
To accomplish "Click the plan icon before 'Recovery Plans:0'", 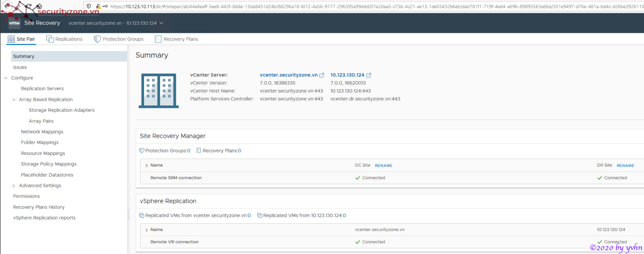I will (x=199, y=151).
